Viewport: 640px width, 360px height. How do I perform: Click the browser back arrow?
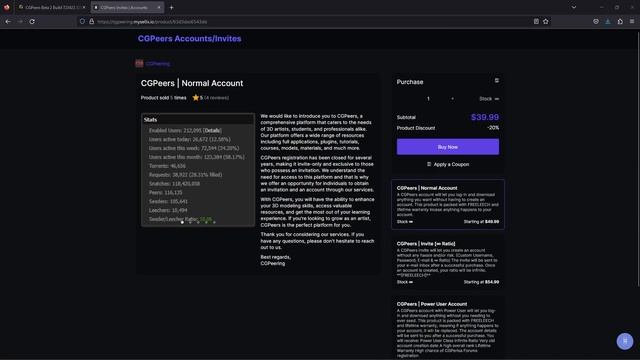click(8, 22)
